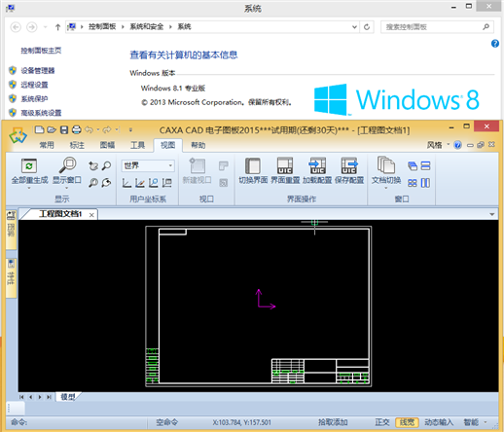Image resolution: width=504 pixels, height=432 pixels.
Task: Click the Save floppy disk icon in CAXA toolbar
Action: pyautogui.click(x=64, y=129)
